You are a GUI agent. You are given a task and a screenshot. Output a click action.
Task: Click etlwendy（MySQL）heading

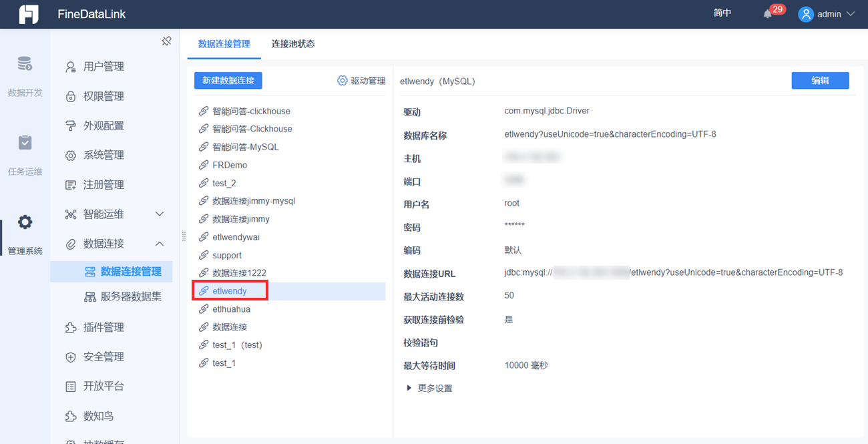coord(437,81)
